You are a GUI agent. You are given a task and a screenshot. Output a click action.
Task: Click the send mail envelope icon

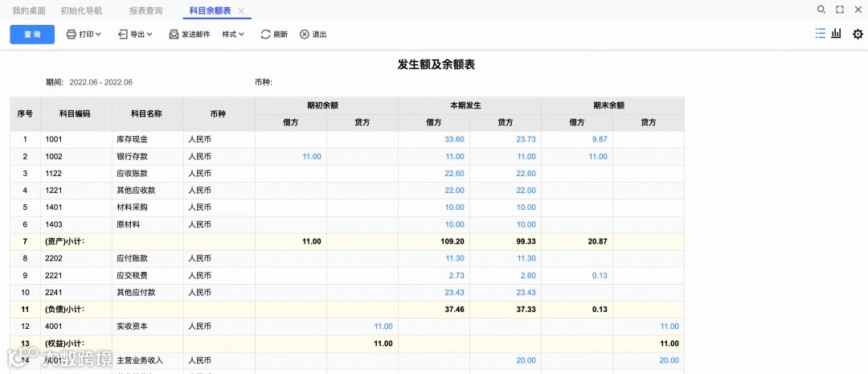point(174,35)
